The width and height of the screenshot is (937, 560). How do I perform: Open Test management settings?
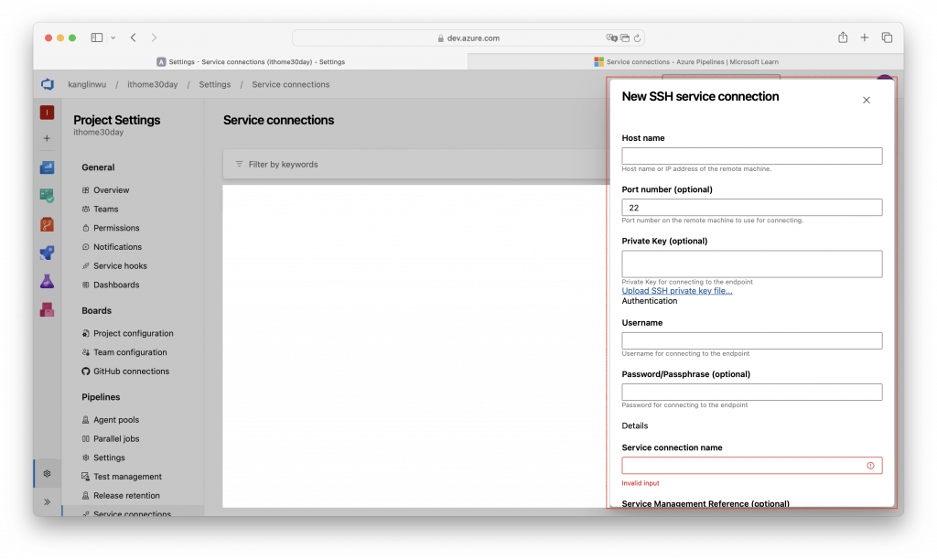[x=127, y=477]
